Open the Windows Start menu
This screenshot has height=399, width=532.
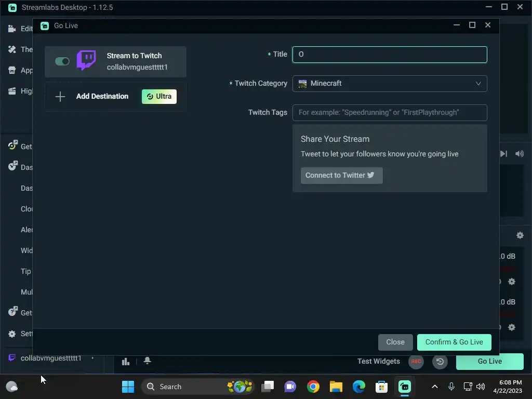(128, 387)
